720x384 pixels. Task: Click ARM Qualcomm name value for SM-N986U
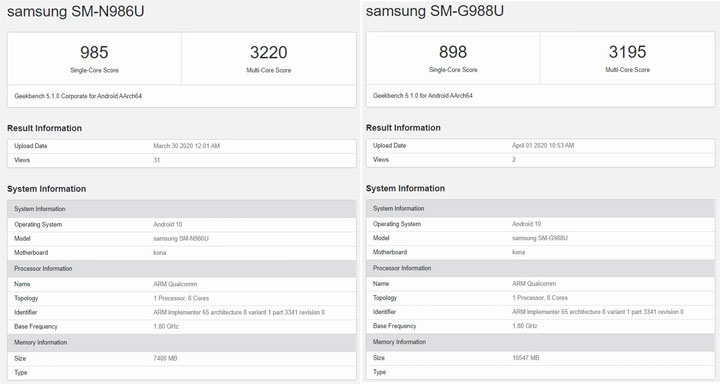[x=175, y=284]
